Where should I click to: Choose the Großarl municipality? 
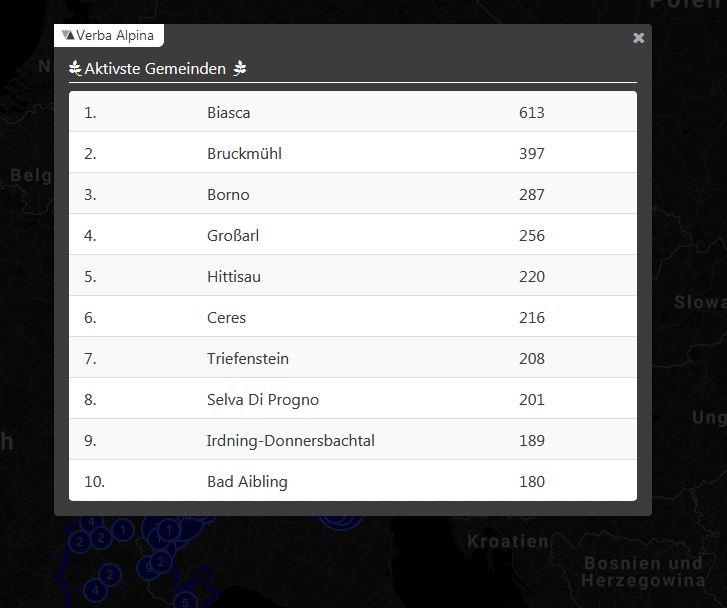coord(233,236)
